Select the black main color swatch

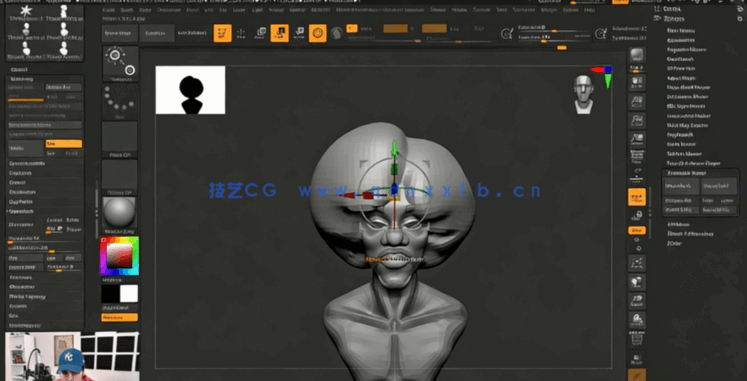(110, 293)
